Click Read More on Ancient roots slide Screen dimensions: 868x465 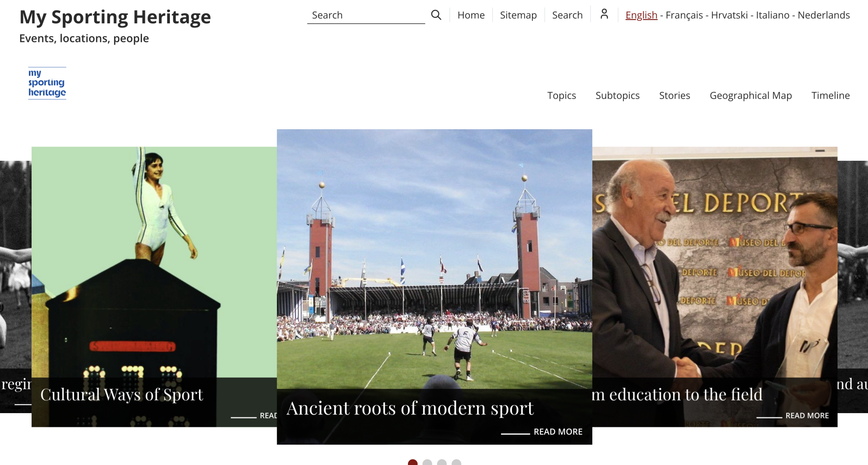click(558, 432)
